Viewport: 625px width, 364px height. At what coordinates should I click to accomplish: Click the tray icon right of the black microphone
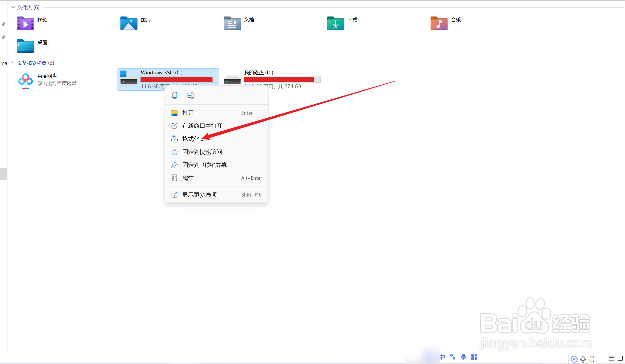592,359
